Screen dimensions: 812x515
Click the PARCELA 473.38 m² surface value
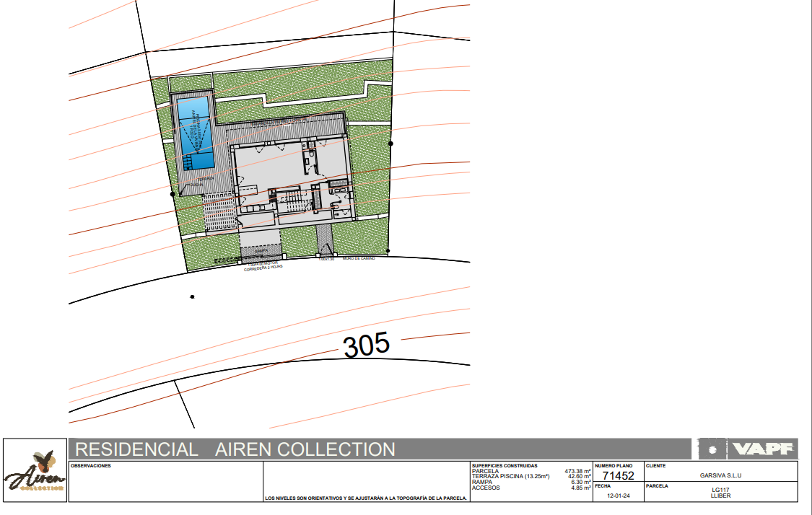[577, 471]
